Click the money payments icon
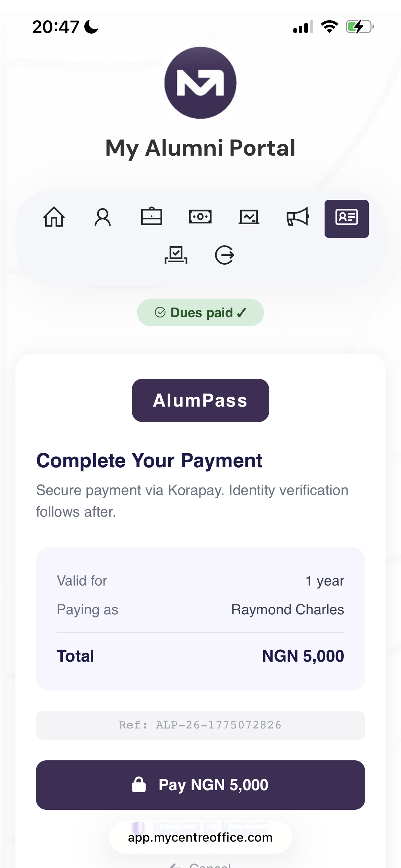 coord(200,217)
